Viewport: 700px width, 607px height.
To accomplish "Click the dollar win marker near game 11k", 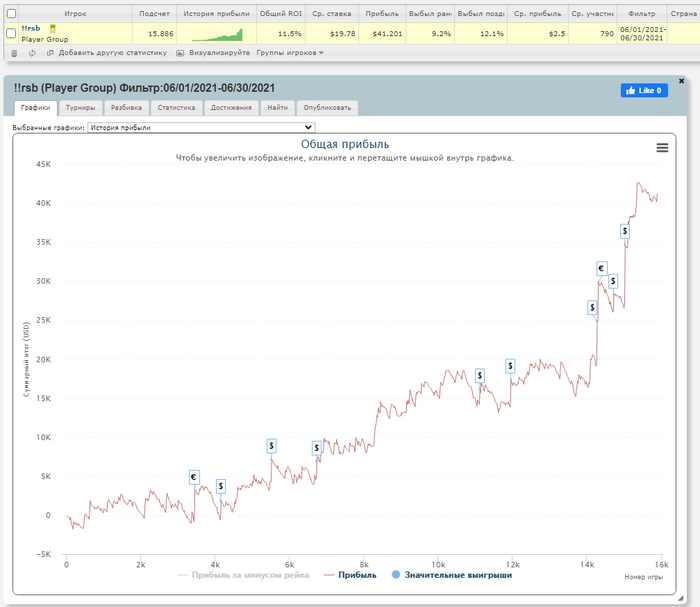I will click(x=479, y=376).
